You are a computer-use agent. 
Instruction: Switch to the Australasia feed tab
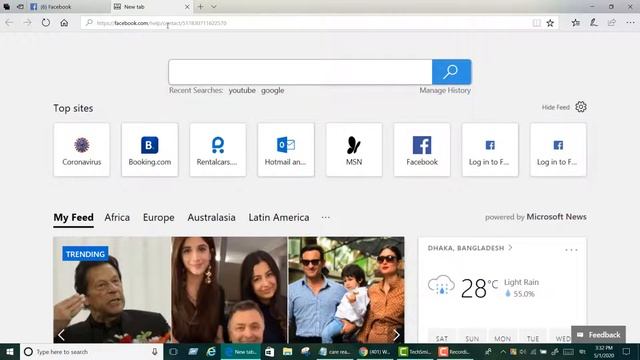click(211, 218)
